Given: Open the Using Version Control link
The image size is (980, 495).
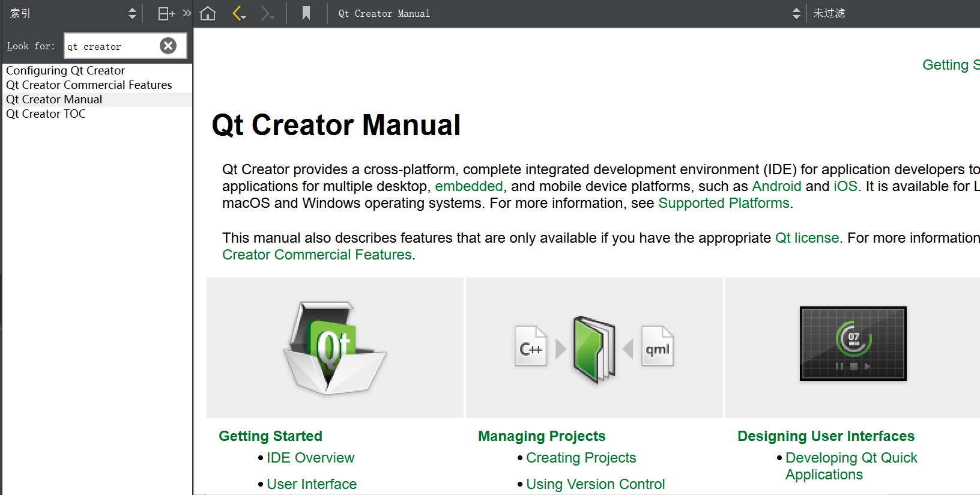Looking at the screenshot, I should tap(595, 484).
